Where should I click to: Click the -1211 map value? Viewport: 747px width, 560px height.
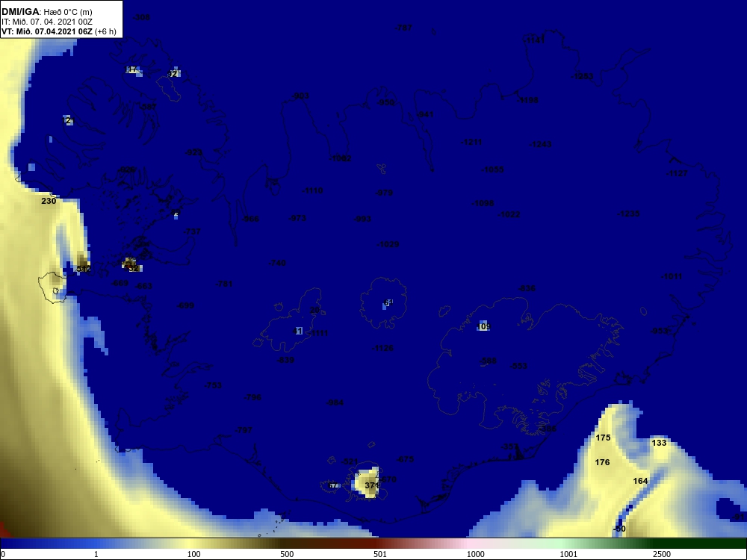(471, 143)
